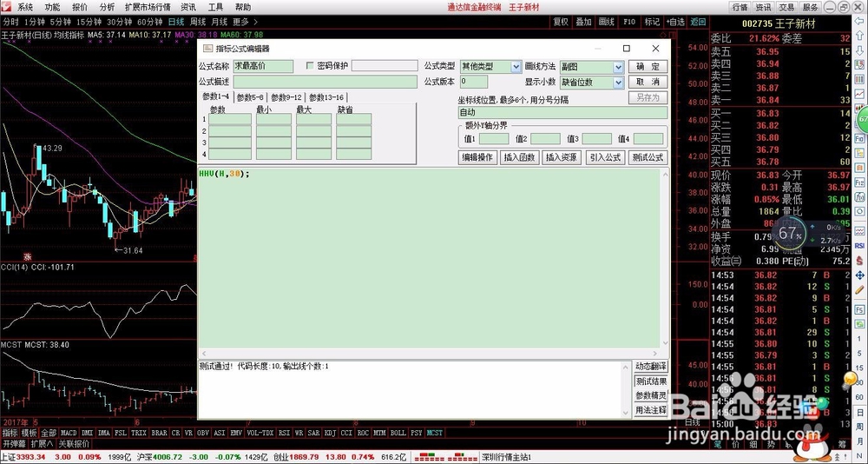Click the F10 info icon in right sidebar

pyautogui.click(x=859, y=137)
